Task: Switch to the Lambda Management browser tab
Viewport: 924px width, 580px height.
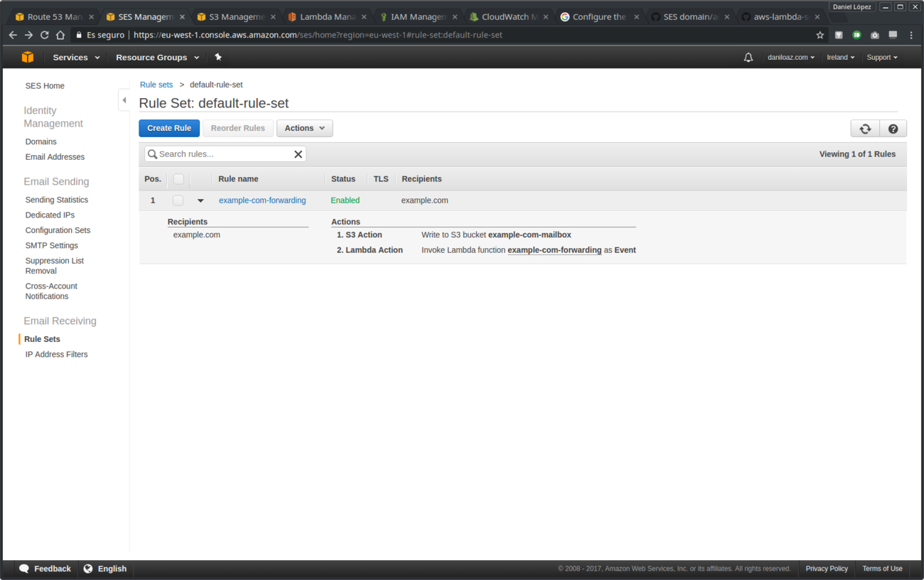Action: (323, 16)
